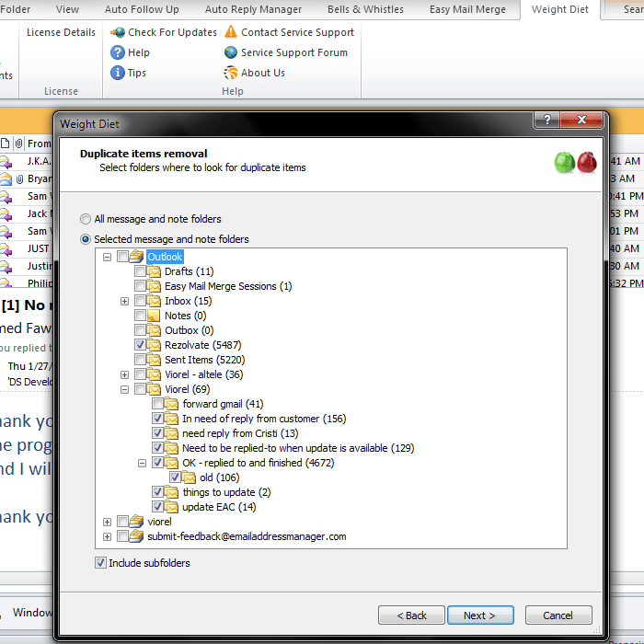Expand the Viorel - altele node

125,375
